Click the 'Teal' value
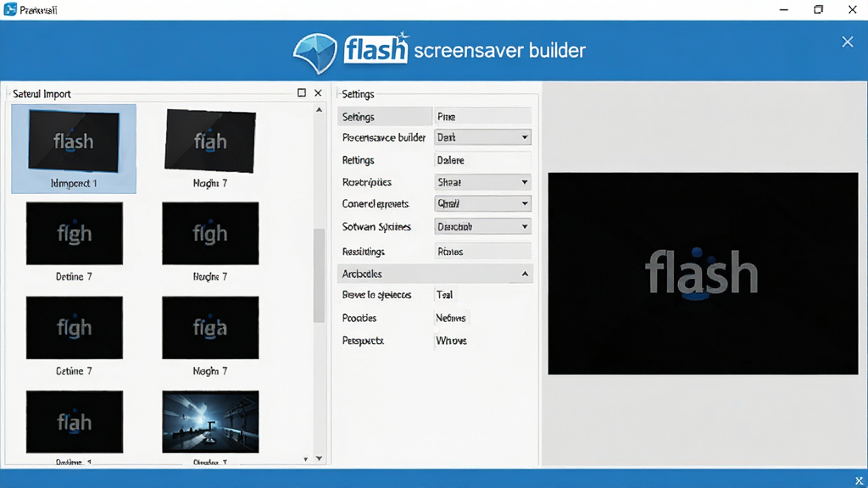Screen dimensions: 868x488 [x=444, y=295]
